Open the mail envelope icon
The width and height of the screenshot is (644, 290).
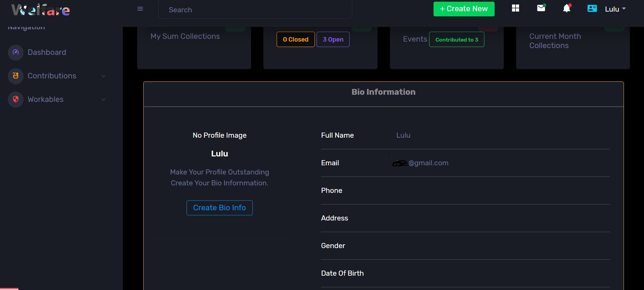541,8
